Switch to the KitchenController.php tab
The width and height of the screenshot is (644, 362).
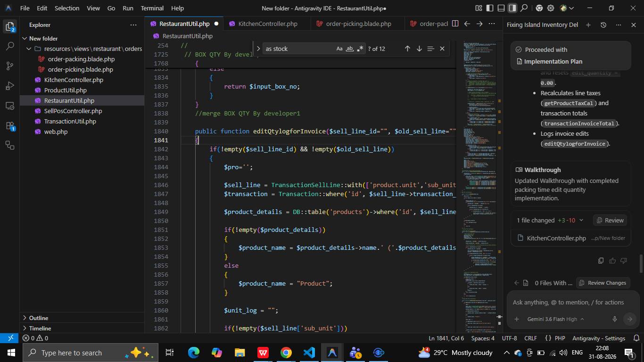coord(267,24)
